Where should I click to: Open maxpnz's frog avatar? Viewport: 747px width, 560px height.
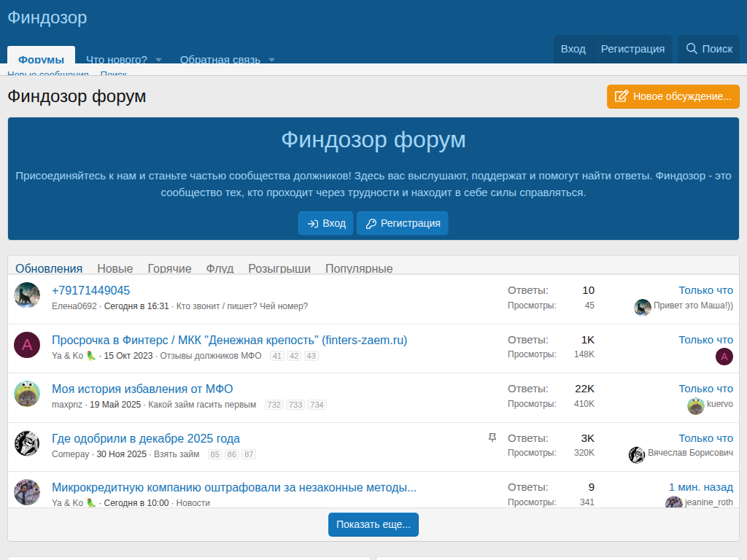click(x=27, y=393)
